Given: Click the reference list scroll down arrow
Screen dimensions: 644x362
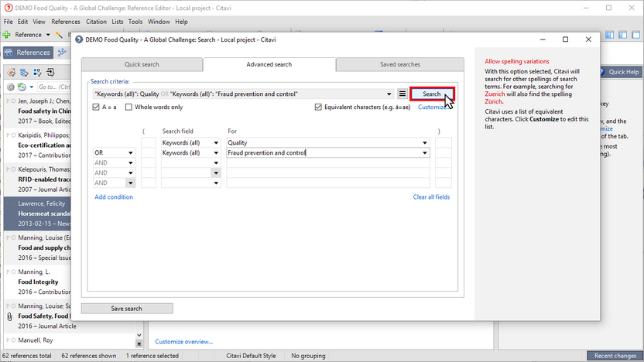Looking at the screenshot, I should [139, 336].
